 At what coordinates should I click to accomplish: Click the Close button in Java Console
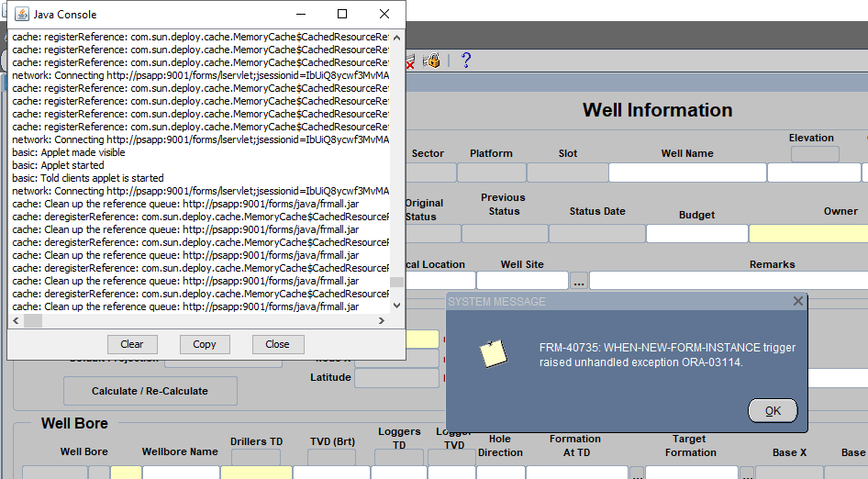coord(277,344)
